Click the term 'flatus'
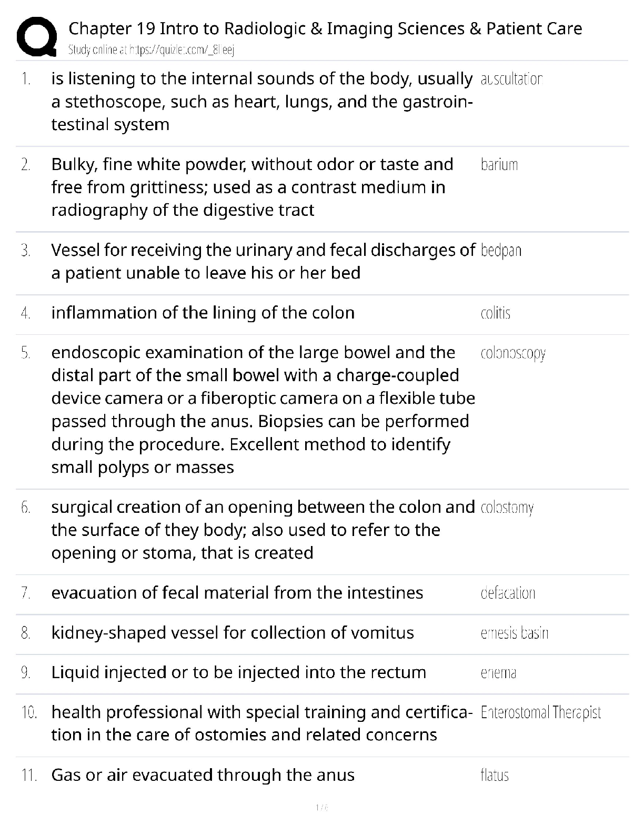644x834 pixels. click(x=495, y=775)
